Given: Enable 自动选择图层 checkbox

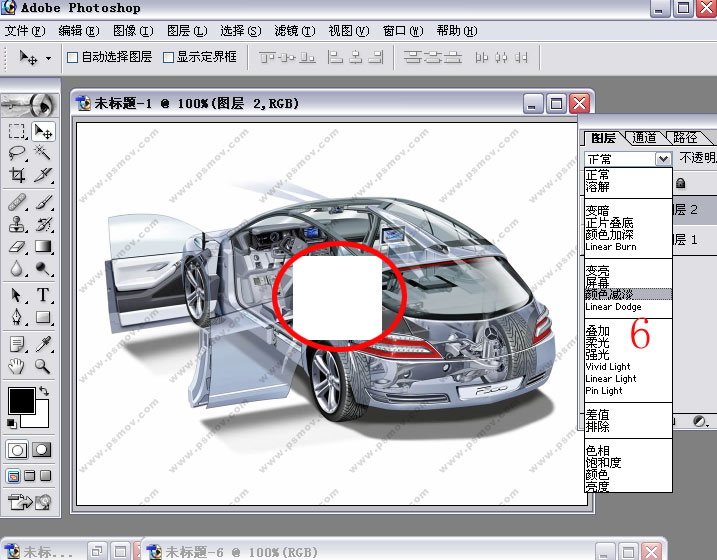Looking at the screenshot, I should point(72,57).
